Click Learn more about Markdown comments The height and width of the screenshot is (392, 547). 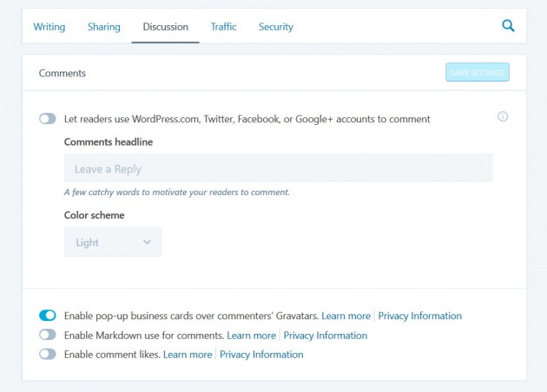[x=251, y=335]
